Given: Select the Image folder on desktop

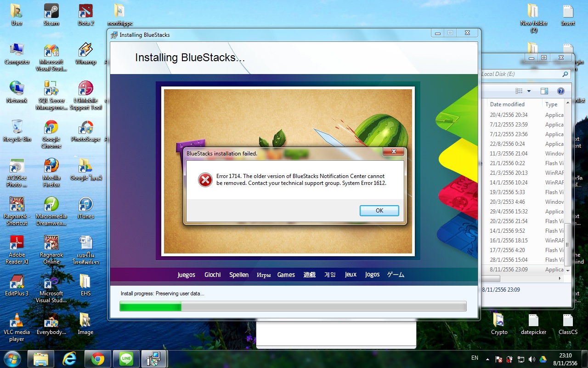Looking at the screenshot, I should (86, 324).
